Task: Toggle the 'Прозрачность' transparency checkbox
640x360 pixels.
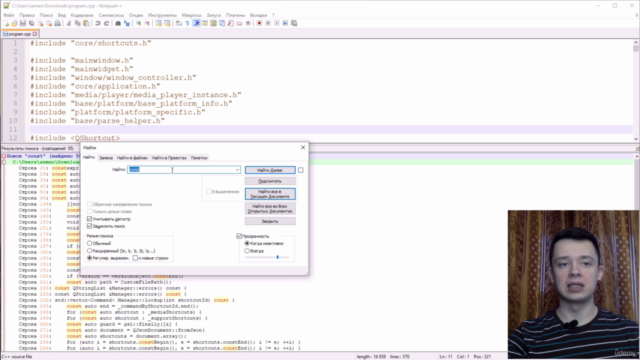Action: pyautogui.click(x=239, y=236)
